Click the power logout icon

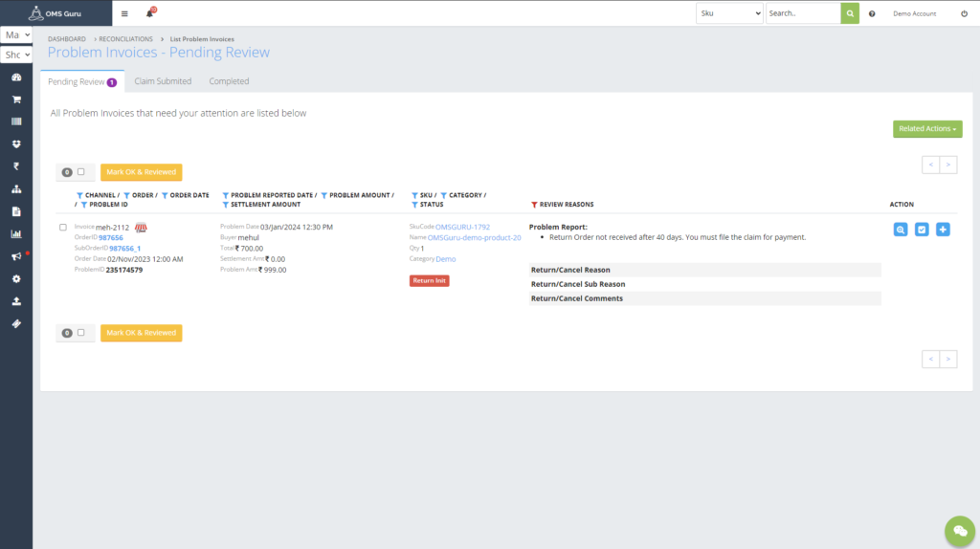(x=964, y=14)
